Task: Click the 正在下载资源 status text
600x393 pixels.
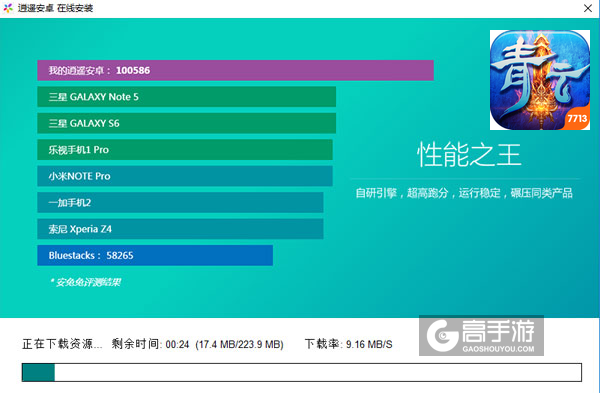Action: pos(62,344)
